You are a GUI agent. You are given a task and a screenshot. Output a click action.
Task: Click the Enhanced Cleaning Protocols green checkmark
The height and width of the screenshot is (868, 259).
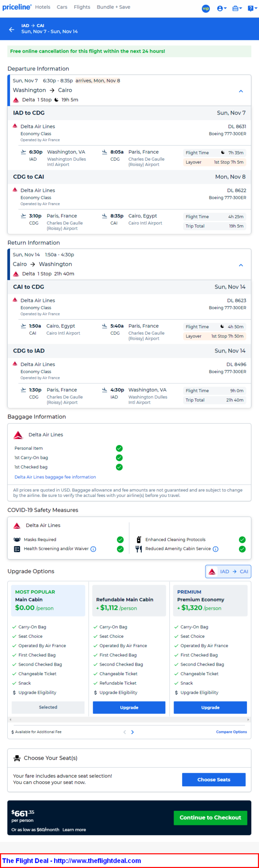click(x=242, y=540)
